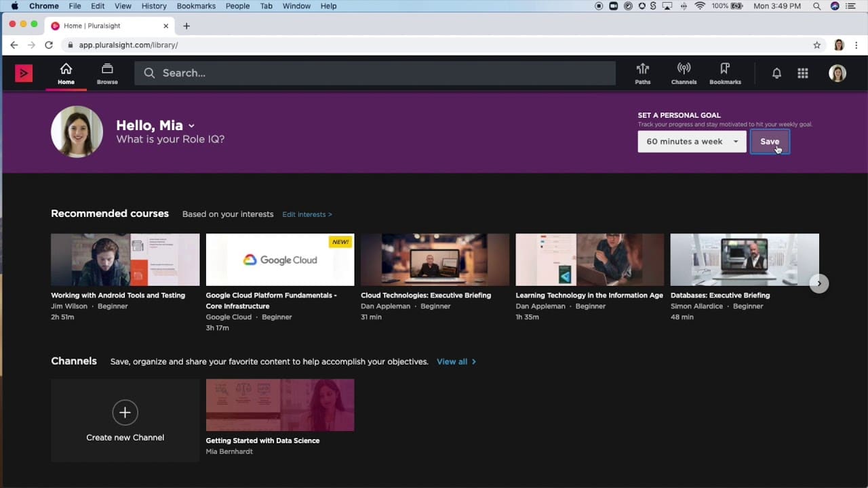The width and height of the screenshot is (868, 488).
Task: Click What is your Role IQ?
Action: coord(170,139)
